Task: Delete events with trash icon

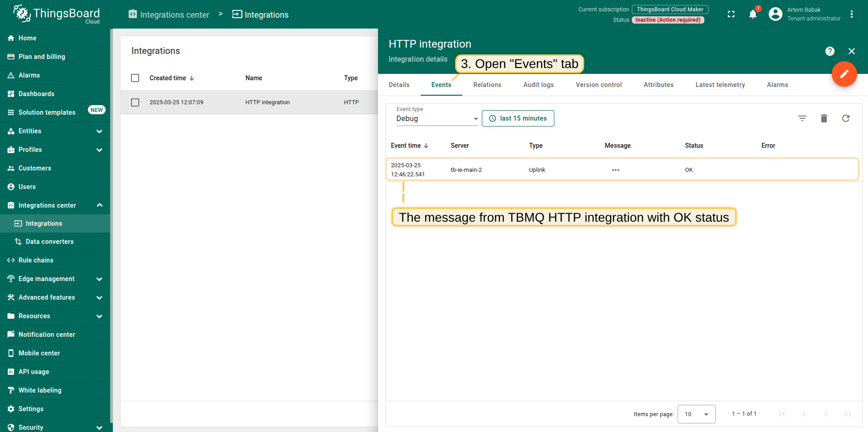Action: click(824, 118)
